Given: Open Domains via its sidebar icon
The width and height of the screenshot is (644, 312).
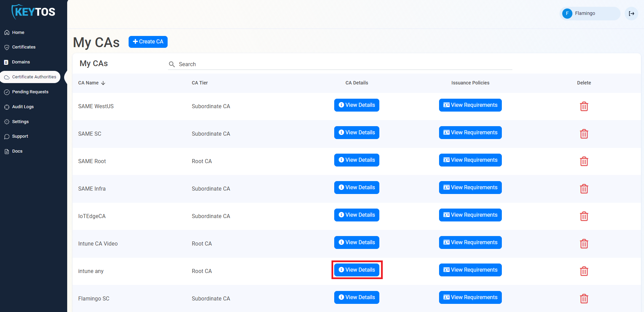Looking at the screenshot, I should (6, 62).
